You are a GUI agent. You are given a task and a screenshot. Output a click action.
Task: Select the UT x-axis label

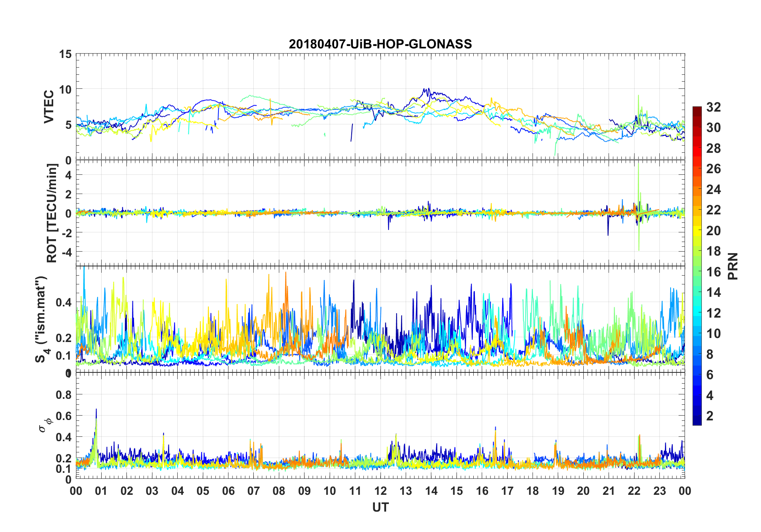click(380, 507)
